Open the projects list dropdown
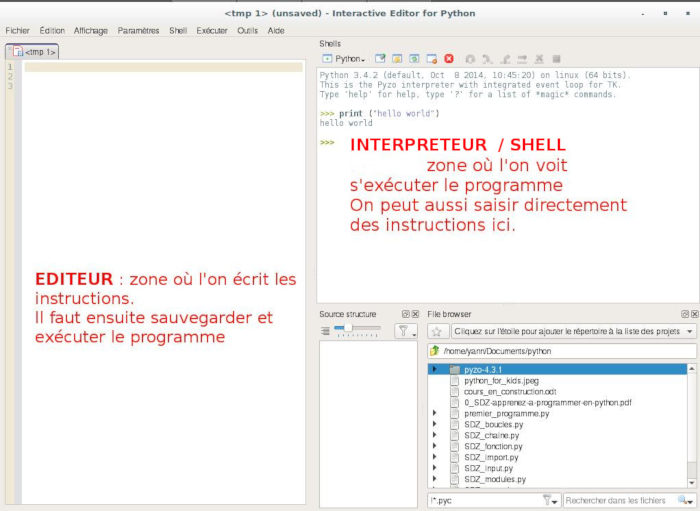The width and height of the screenshot is (700, 511). 690,332
